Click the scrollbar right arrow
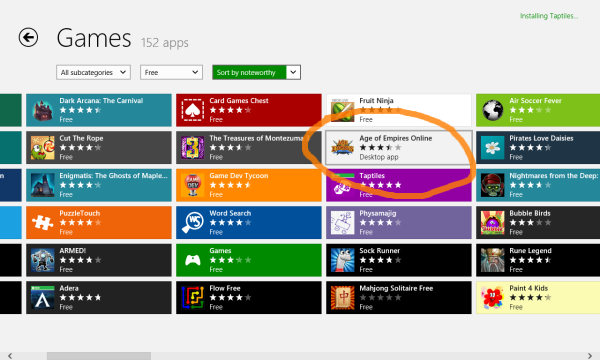Screen dimensions: 600x360 coord(590,356)
